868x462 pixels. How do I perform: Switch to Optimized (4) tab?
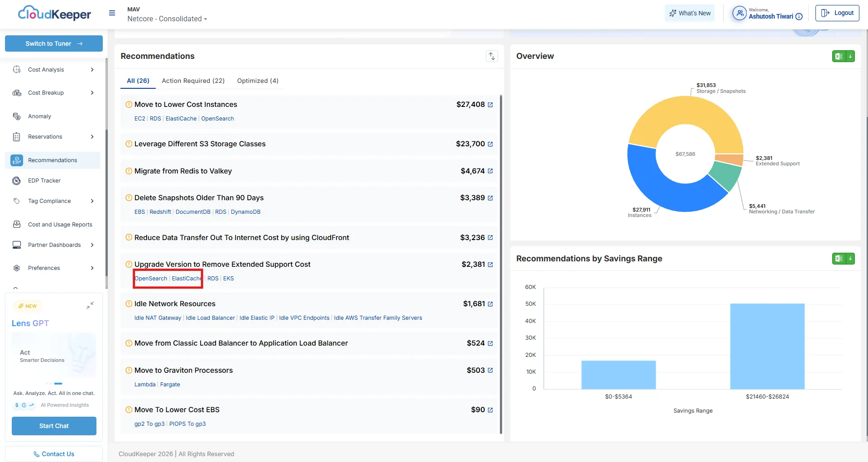point(258,81)
